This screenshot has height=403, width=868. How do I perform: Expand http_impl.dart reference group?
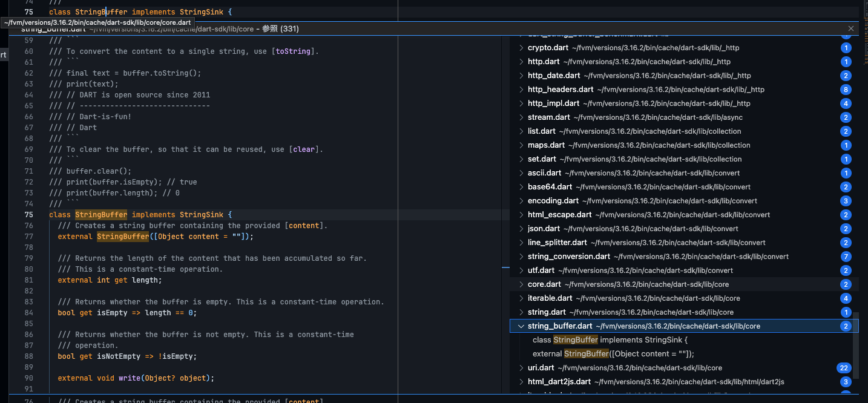[521, 103]
